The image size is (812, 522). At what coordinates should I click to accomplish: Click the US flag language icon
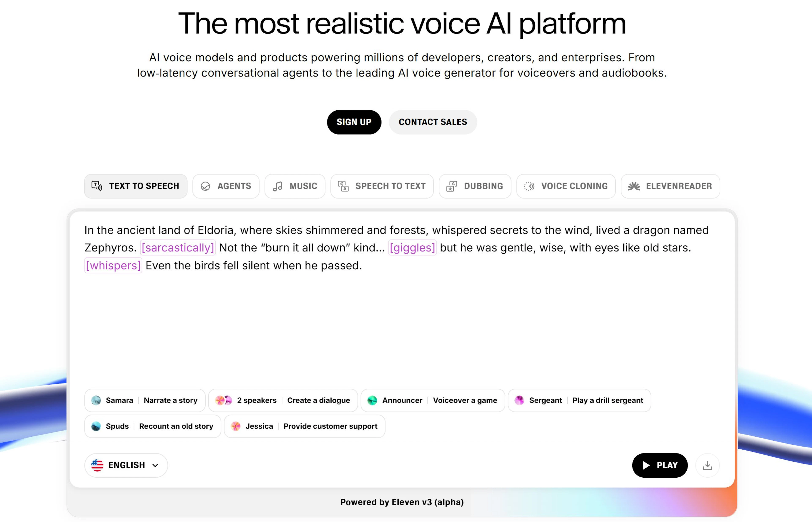tap(97, 465)
